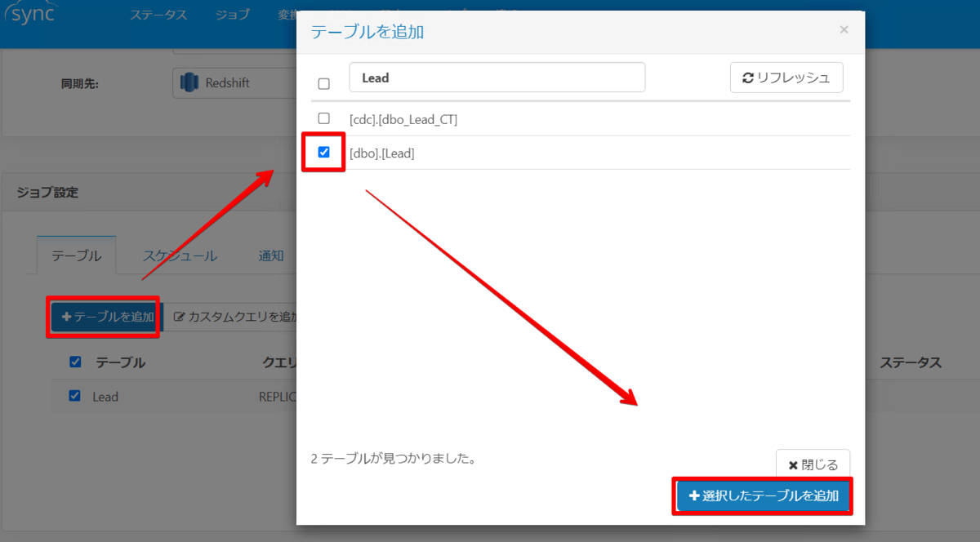Image resolution: width=980 pixels, height=542 pixels.
Task: Click the 選択したテーブルを追加 button
Action: tap(762, 495)
